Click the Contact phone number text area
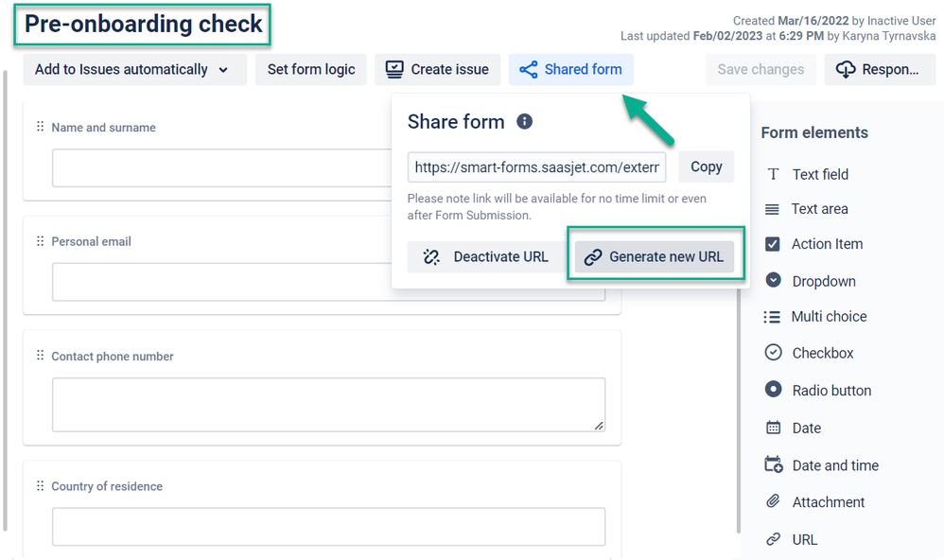This screenshot has width=944, height=560. [x=329, y=405]
